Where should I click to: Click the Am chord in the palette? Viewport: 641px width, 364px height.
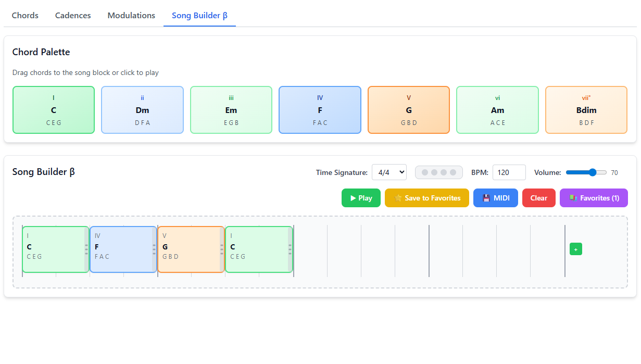click(x=497, y=110)
